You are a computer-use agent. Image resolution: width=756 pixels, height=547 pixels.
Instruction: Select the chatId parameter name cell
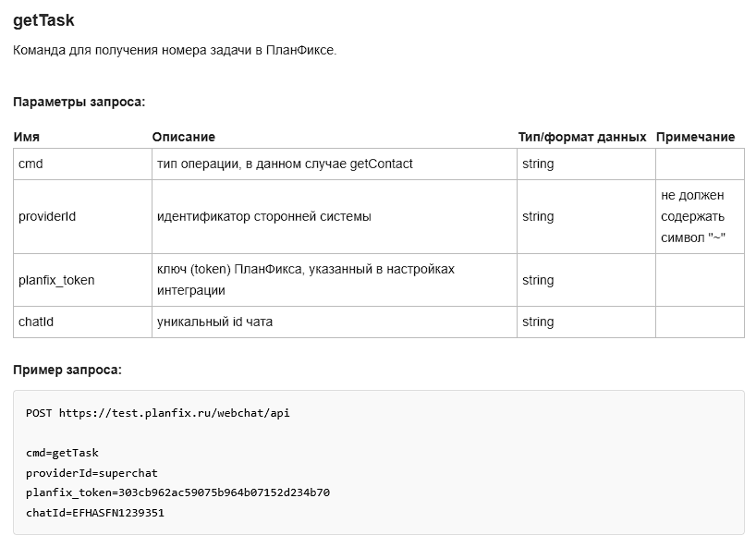click(82, 322)
